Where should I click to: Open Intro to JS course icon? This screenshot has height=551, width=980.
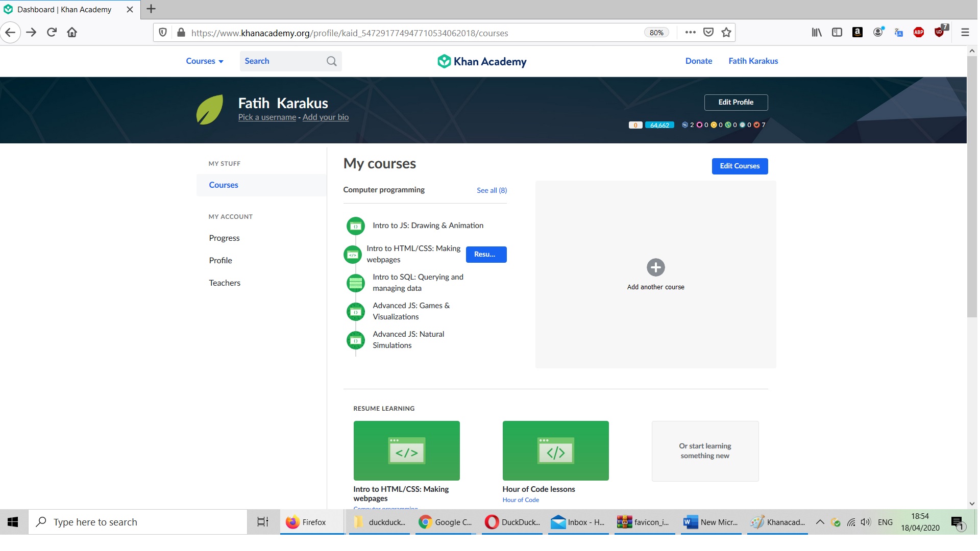pyautogui.click(x=356, y=226)
